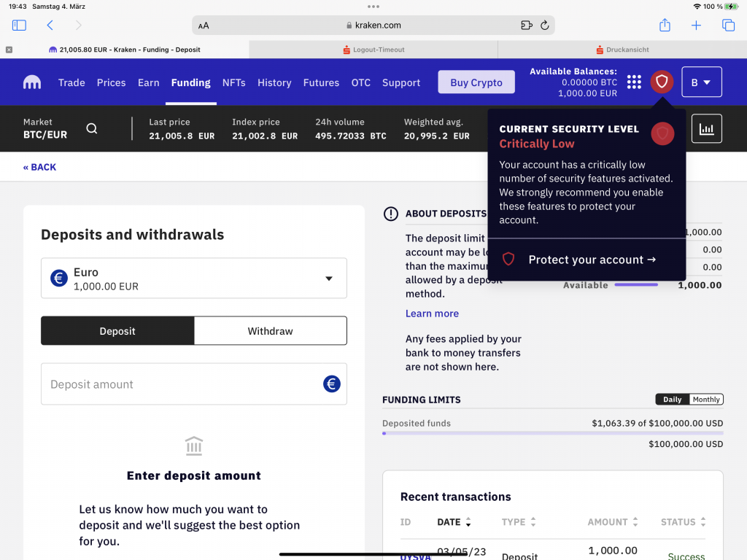Select Monthly funding limits view
747x560 pixels.
point(706,400)
